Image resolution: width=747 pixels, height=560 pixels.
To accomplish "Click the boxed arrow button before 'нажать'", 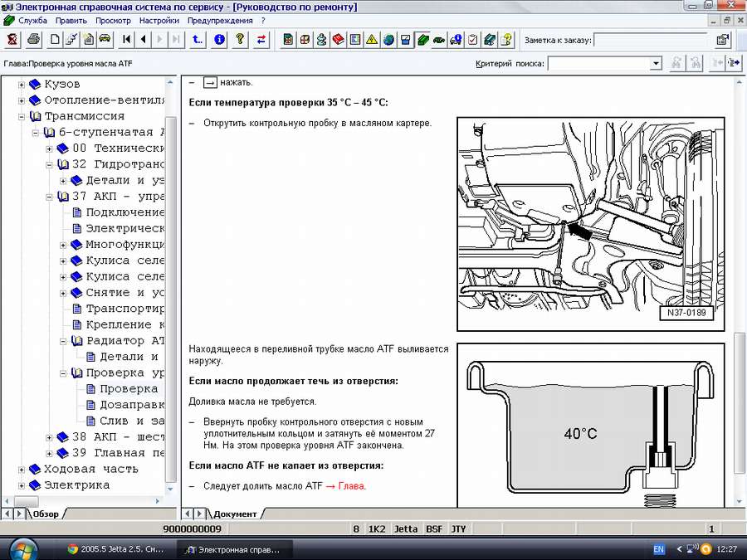I will (210, 82).
